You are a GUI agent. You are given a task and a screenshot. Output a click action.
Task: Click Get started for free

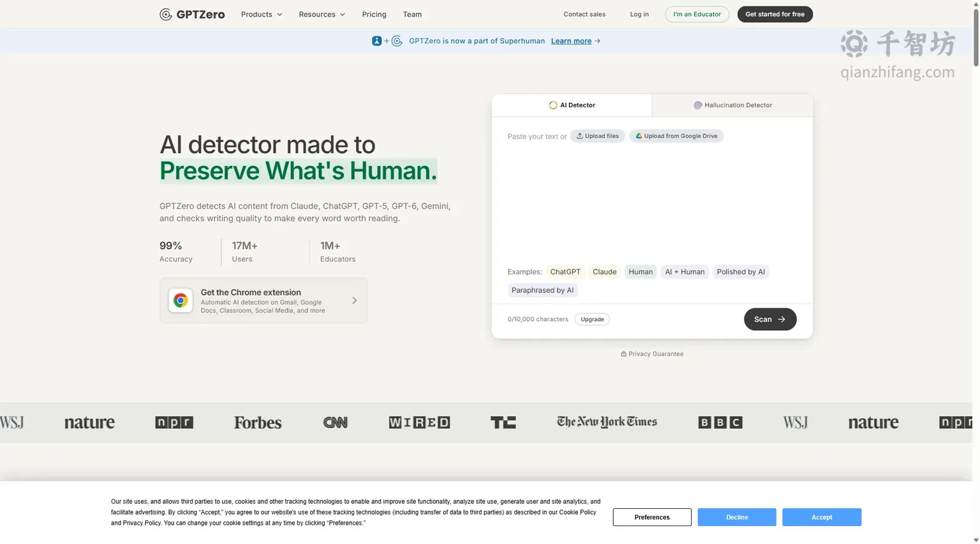775,14
